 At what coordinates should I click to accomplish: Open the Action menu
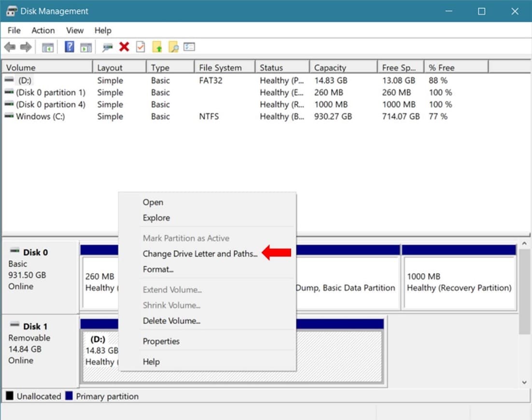43,30
